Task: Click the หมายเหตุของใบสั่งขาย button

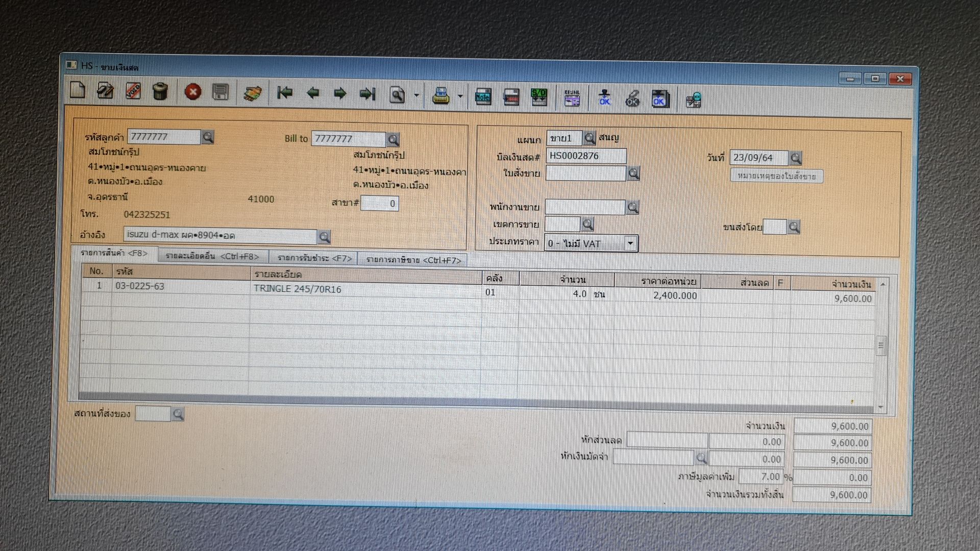Action: [x=776, y=177]
